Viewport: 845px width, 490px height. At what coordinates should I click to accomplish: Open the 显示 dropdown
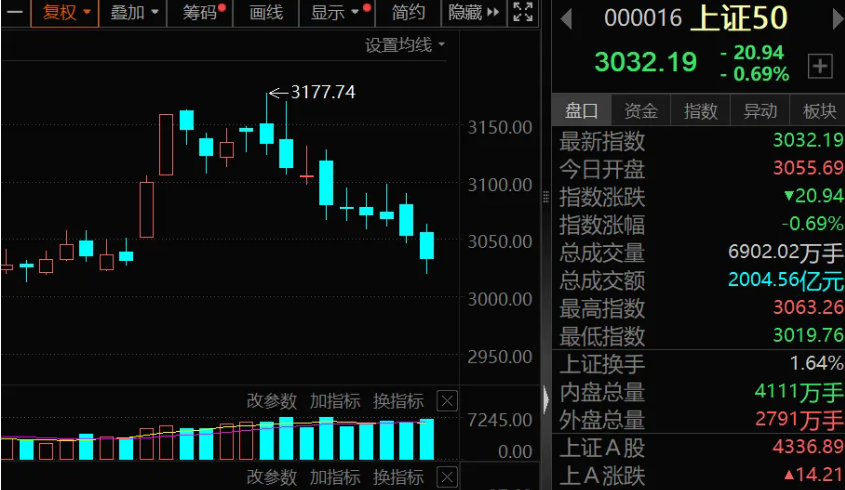[x=337, y=12]
